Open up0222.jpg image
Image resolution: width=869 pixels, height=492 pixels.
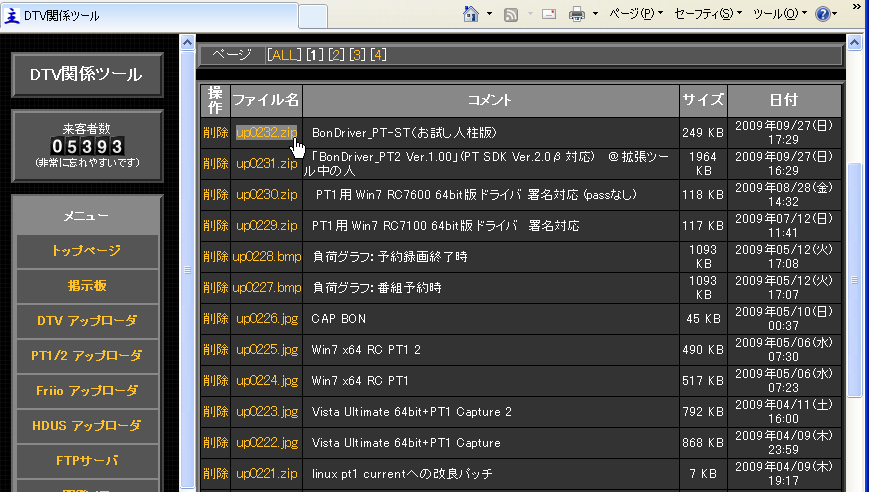click(267, 443)
